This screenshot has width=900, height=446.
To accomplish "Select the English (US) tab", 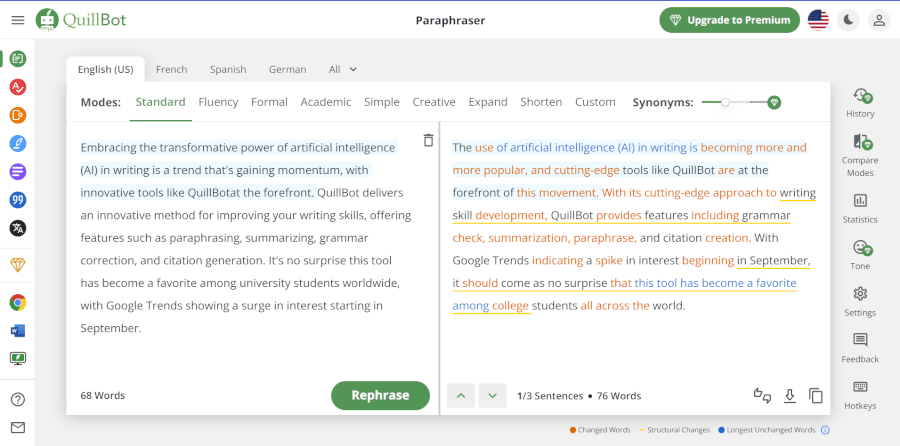I will (106, 69).
